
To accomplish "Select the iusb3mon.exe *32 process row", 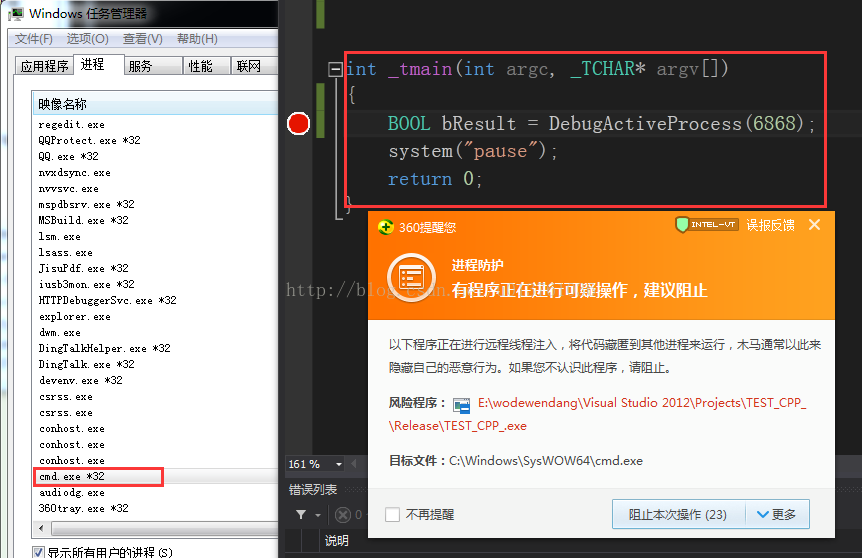I will [155, 285].
